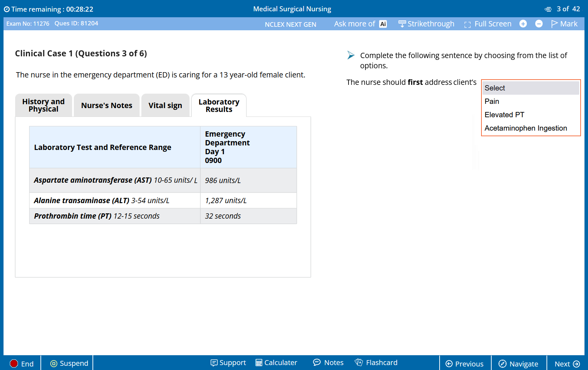The height and width of the screenshot is (370, 588).
Task: Switch to the History and Physical tab
Action: [x=44, y=105]
